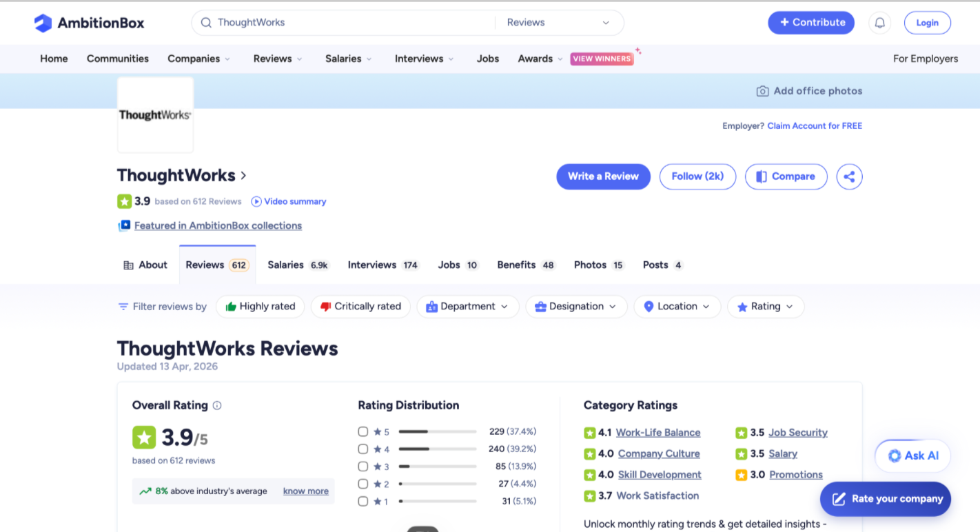This screenshot has height=532, width=980.
Task: Click the Overall Rating info icon
Action: click(x=217, y=405)
